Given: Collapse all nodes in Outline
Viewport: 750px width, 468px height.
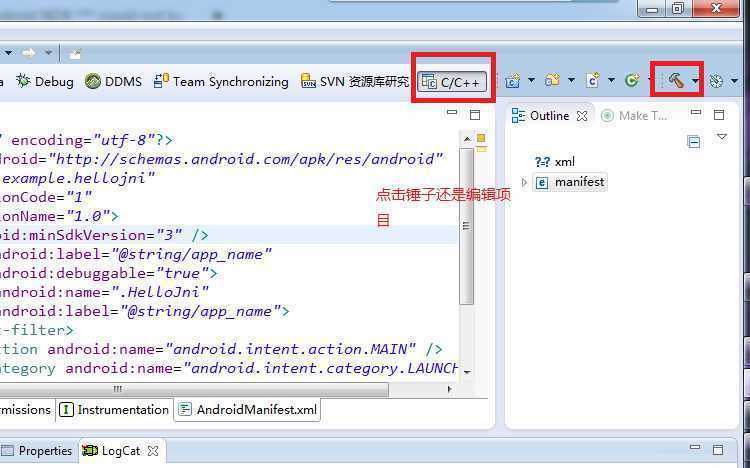Looking at the screenshot, I should (694, 142).
